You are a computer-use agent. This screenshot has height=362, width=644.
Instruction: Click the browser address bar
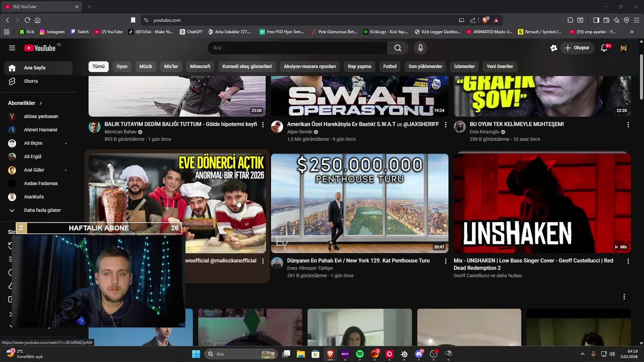tap(302, 20)
